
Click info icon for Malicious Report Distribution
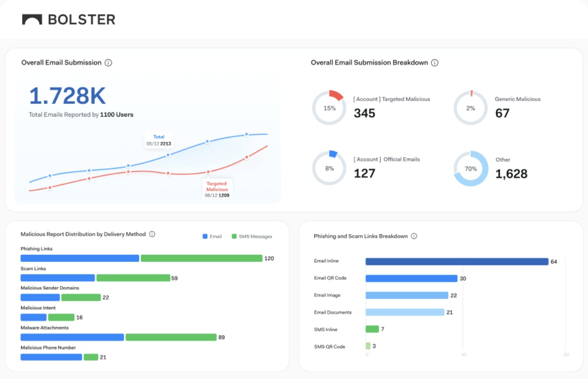pos(152,234)
